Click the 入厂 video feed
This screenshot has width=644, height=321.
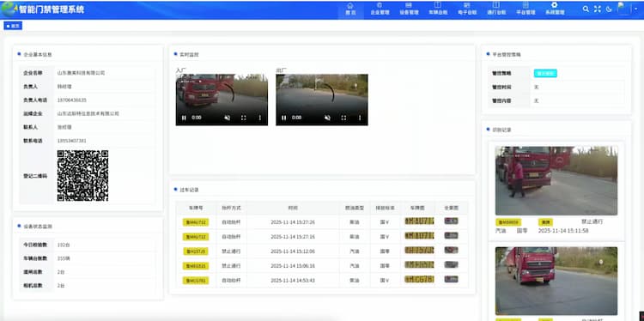click(x=222, y=100)
